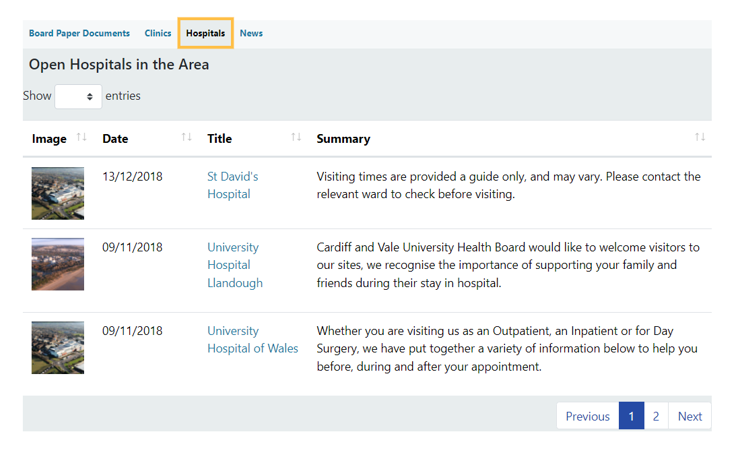Click the Title column header

click(x=220, y=139)
